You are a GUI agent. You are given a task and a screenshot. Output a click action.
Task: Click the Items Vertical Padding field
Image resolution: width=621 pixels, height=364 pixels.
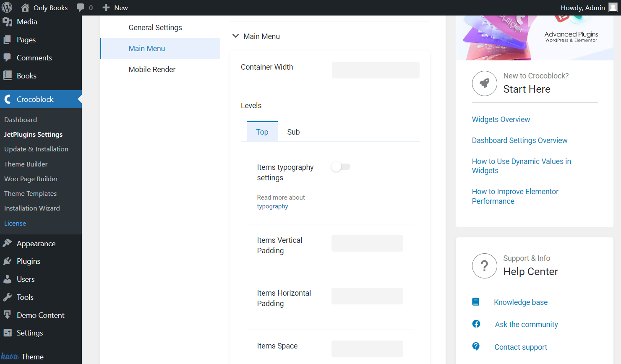367,243
